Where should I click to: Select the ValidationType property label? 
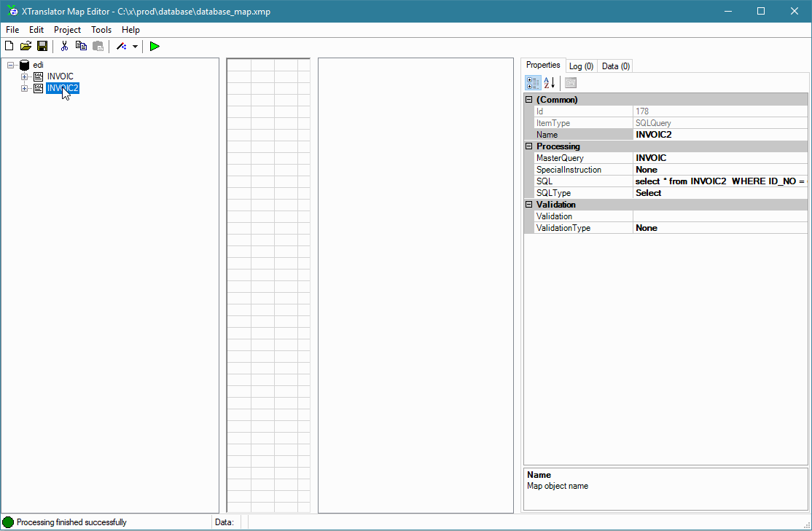(583, 228)
